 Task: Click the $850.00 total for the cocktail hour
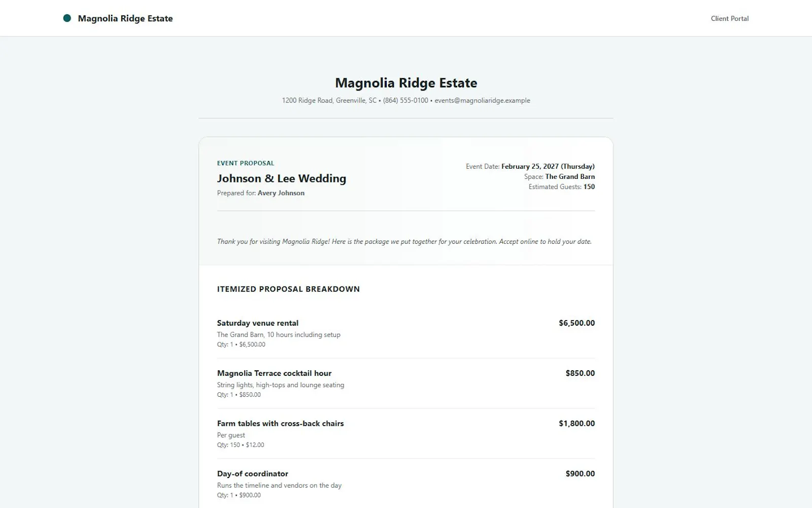pyautogui.click(x=580, y=373)
